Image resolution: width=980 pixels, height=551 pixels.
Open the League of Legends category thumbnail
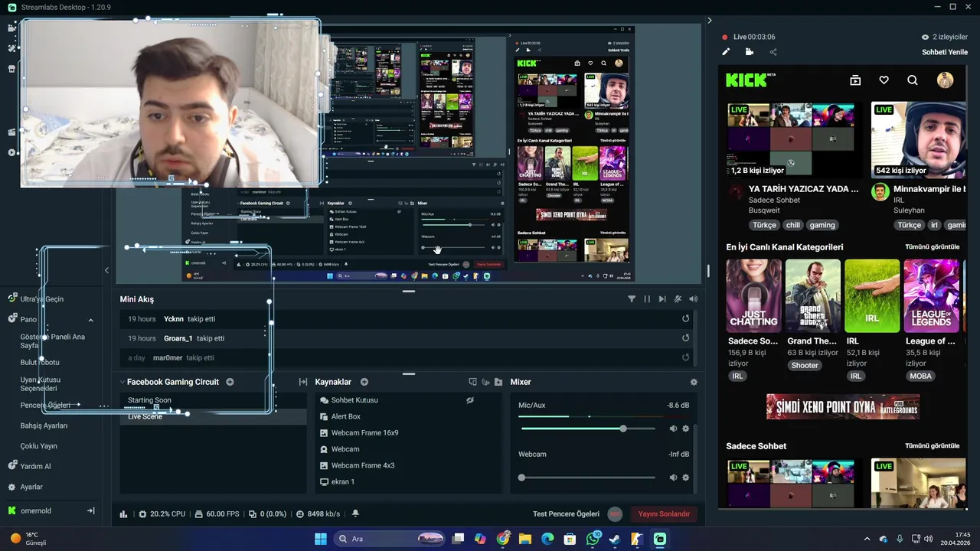[931, 295]
